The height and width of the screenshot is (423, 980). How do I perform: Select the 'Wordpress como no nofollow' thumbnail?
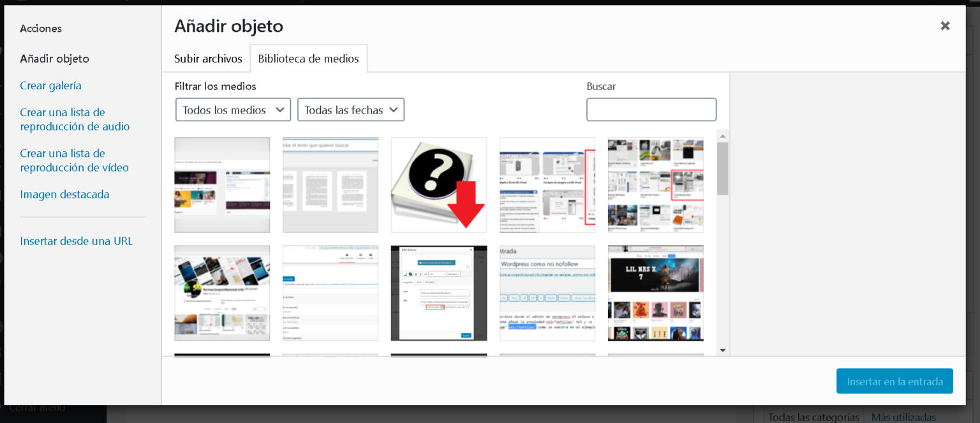coord(547,293)
